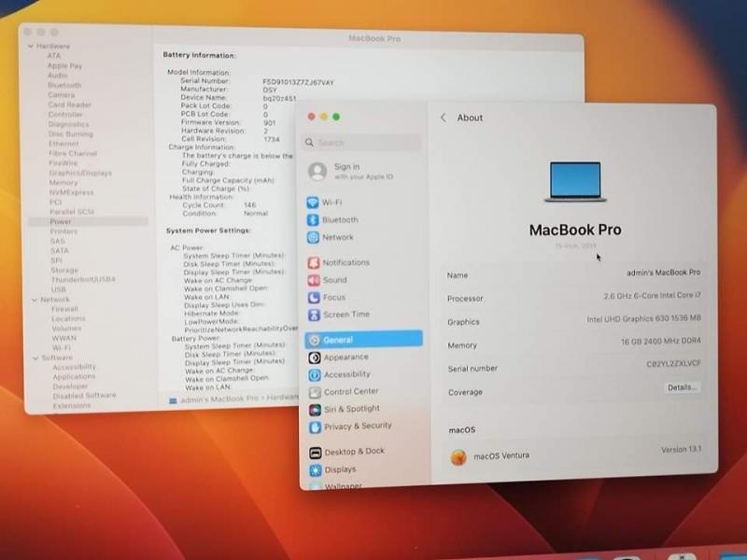Screen dimensions: 747x560
Task: Click into the Settings Search field
Action: tap(362, 143)
